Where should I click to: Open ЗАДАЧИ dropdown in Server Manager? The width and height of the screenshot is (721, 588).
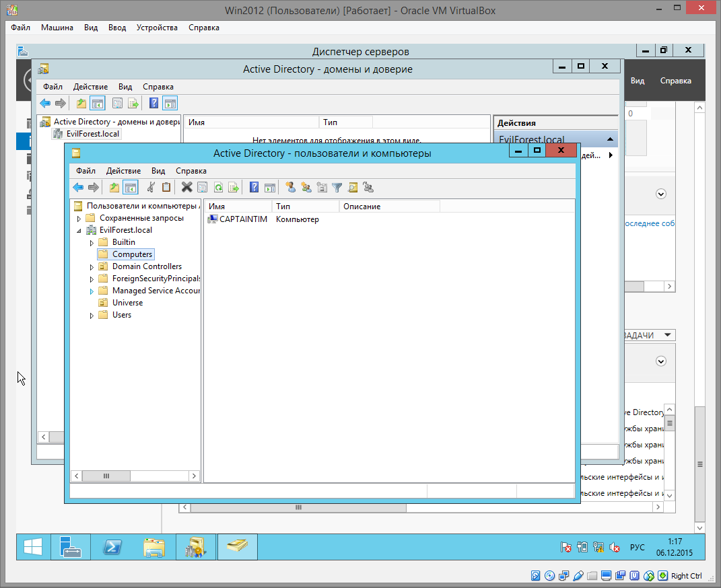tap(668, 335)
